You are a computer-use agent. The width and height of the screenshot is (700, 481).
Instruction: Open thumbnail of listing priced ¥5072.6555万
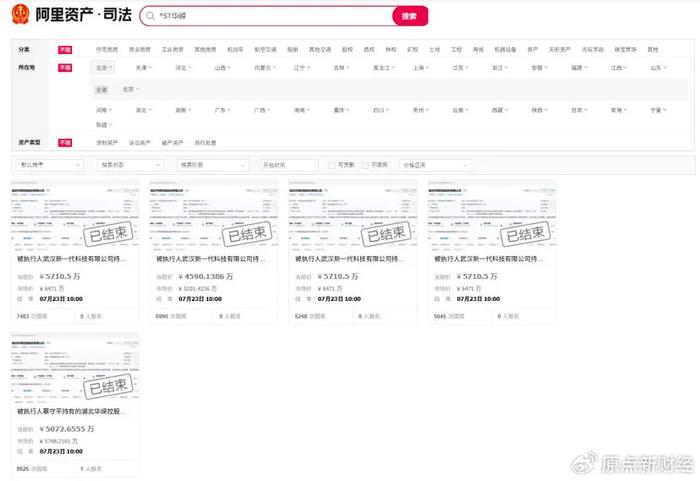coord(75,368)
